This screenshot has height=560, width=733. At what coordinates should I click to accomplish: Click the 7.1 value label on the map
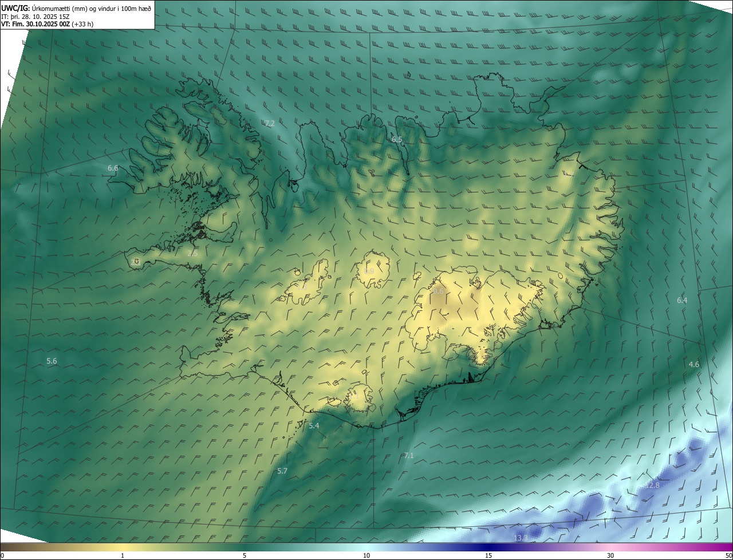tap(409, 456)
